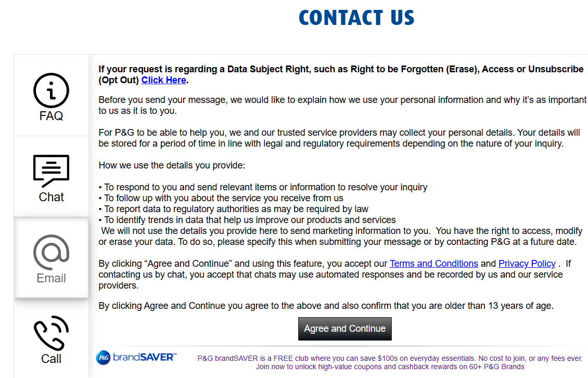Open the Chat speech bubble icon

(x=51, y=171)
